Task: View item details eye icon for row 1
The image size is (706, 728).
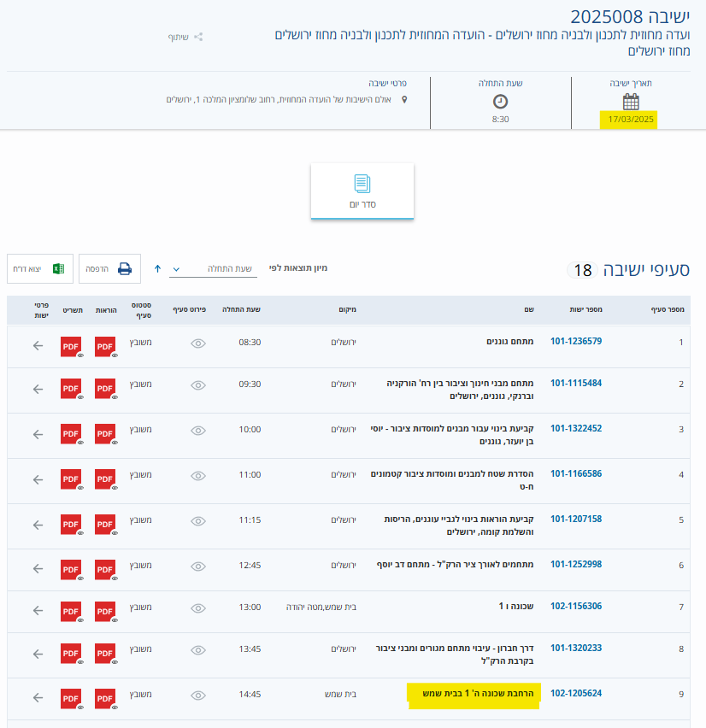Action: 198,343
